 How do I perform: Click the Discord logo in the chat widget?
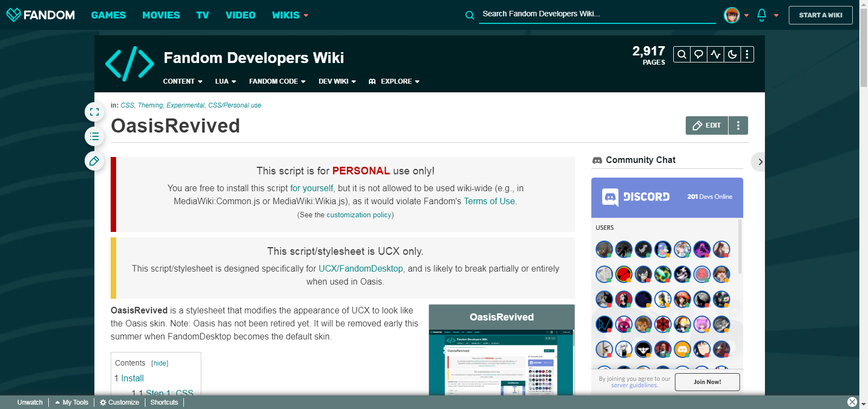coord(636,197)
